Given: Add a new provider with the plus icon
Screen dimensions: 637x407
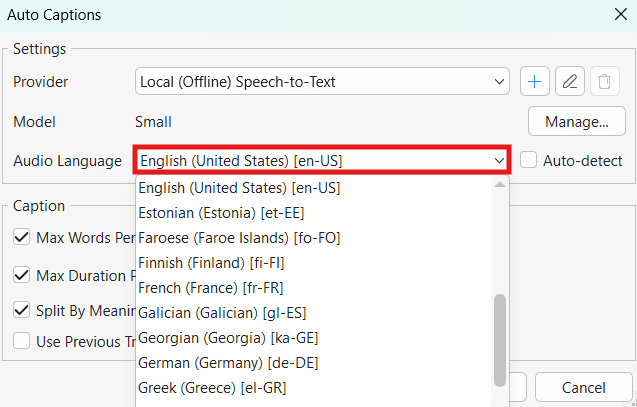Looking at the screenshot, I should coord(535,81).
